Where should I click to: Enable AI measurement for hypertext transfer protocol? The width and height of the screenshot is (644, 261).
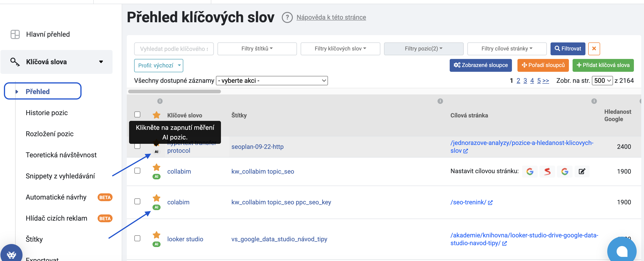coord(156,152)
